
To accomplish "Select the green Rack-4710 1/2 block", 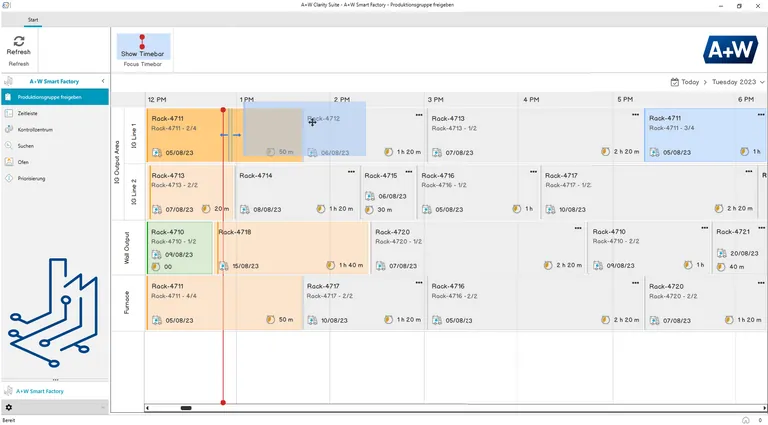I will point(180,248).
